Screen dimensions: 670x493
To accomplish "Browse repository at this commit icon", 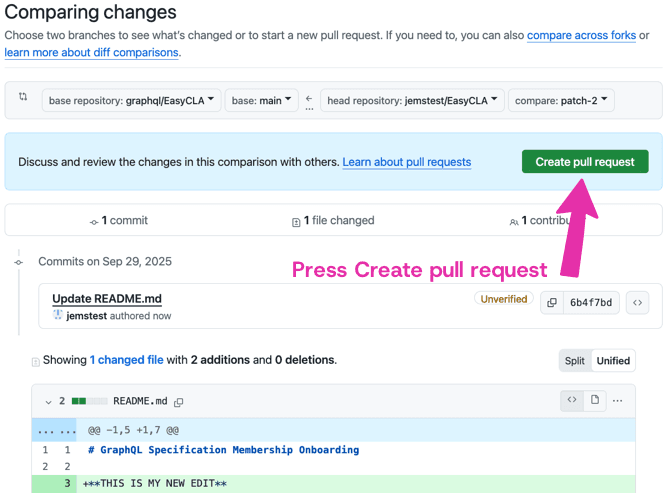I will tap(638, 302).
